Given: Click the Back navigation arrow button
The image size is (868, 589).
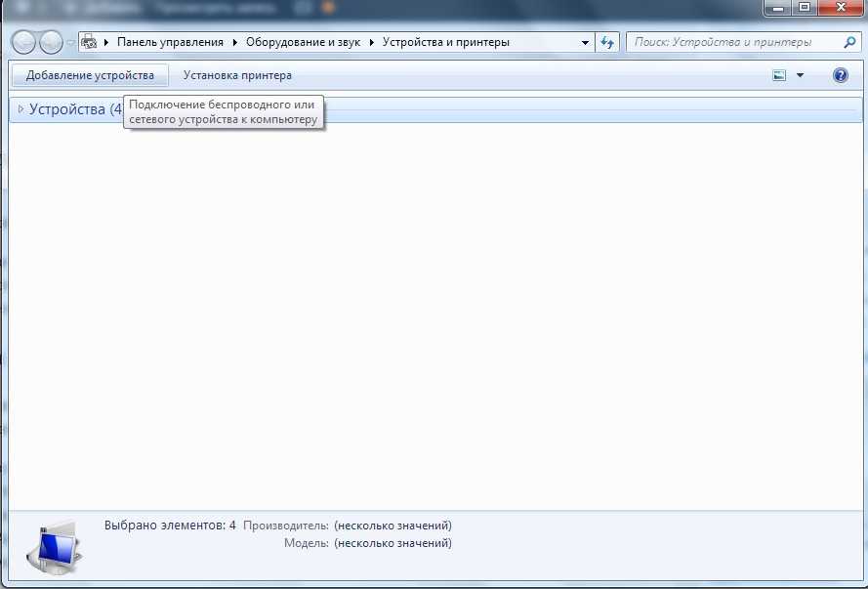Looking at the screenshot, I should (x=24, y=42).
